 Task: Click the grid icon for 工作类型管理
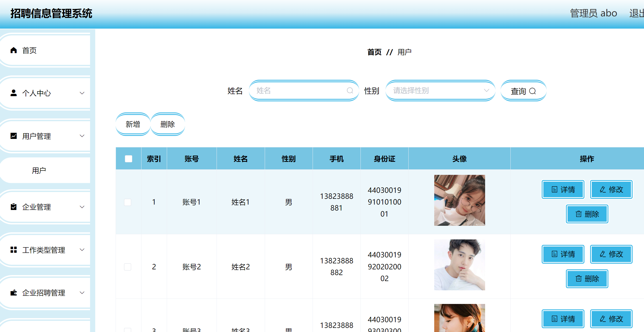click(x=14, y=250)
